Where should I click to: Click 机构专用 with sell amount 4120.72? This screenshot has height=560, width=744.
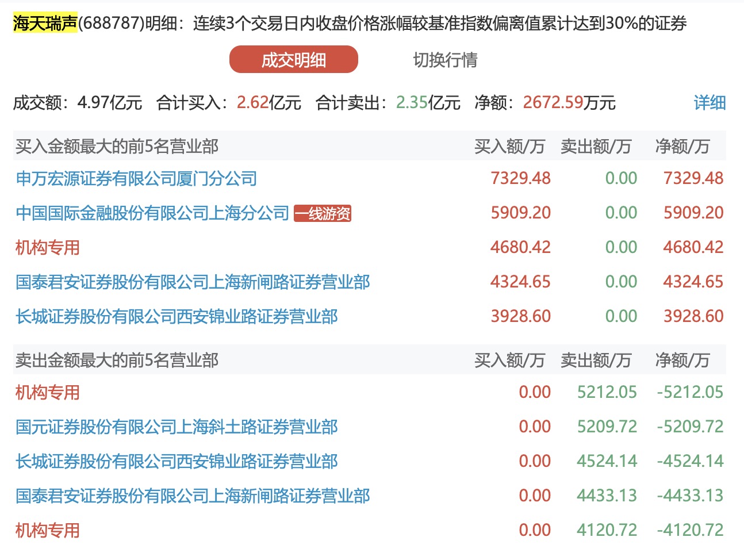48,531
